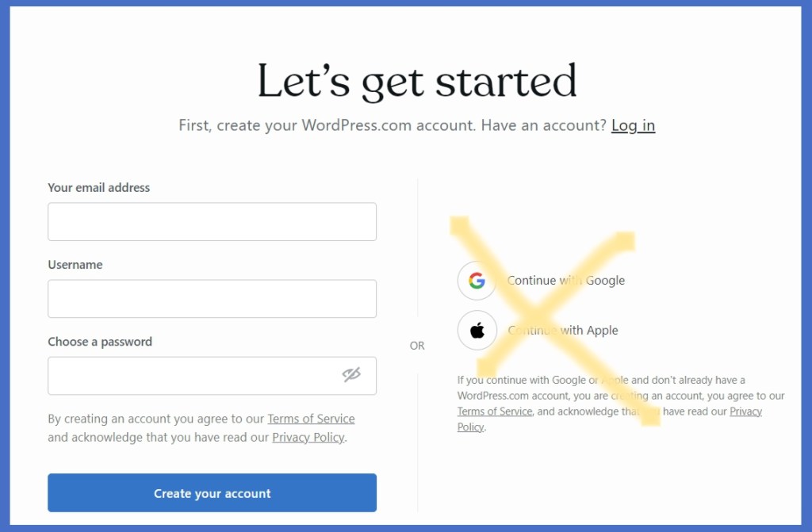The image size is (812, 532).
Task: Open the Log in link
Action: [x=633, y=125]
